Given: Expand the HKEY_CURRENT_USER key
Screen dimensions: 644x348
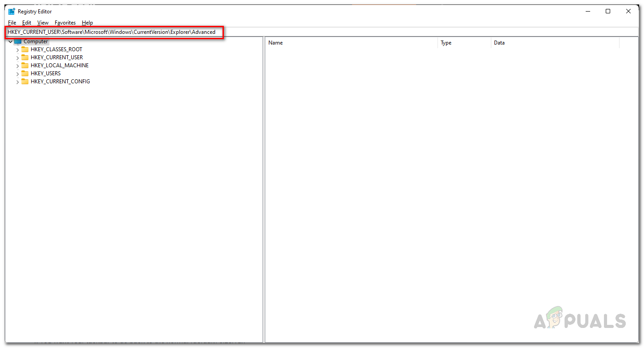Looking at the screenshot, I should 18,58.
